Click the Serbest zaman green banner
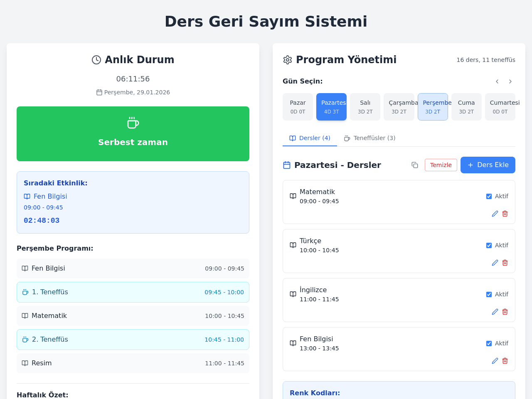The height and width of the screenshot is (399, 532). click(x=133, y=134)
